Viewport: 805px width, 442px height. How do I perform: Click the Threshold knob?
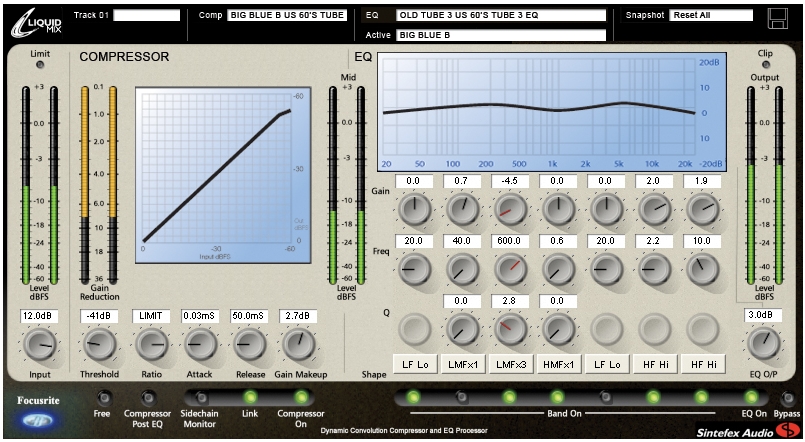pyautogui.click(x=100, y=344)
